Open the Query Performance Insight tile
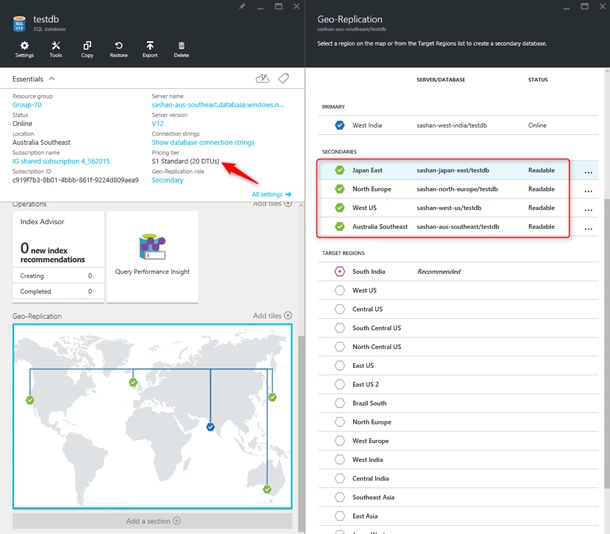 [152, 257]
